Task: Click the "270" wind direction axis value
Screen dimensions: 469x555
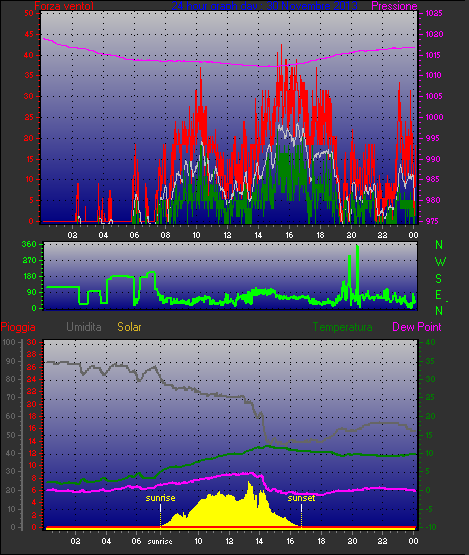Action: click(29, 261)
